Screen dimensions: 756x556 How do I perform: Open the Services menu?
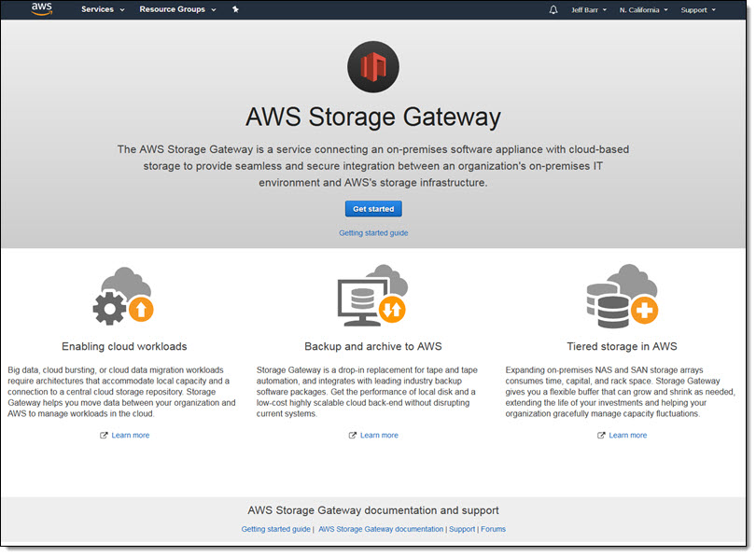[x=103, y=9]
